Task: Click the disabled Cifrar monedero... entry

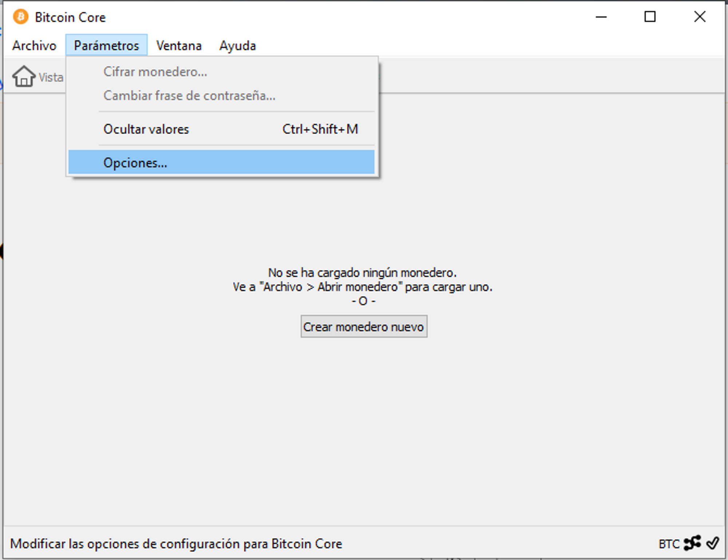Action: [221, 72]
